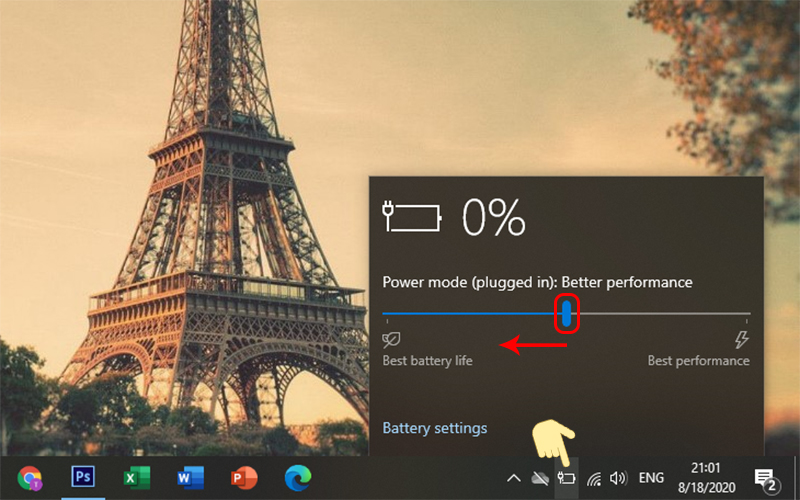Open the Battery settings link
The width and height of the screenshot is (800, 500).
[x=434, y=428]
